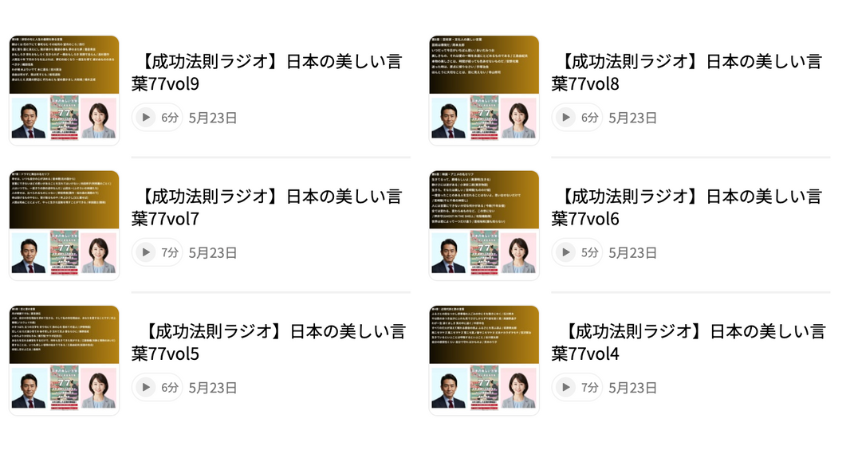850x450 pixels.
Task: Click the 7分 duration label on vol4
Action: click(590, 388)
